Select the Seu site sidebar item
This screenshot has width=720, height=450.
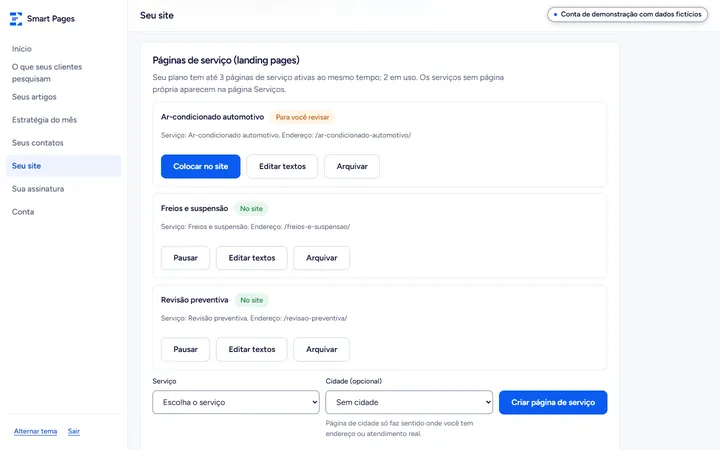click(x=63, y=166)
